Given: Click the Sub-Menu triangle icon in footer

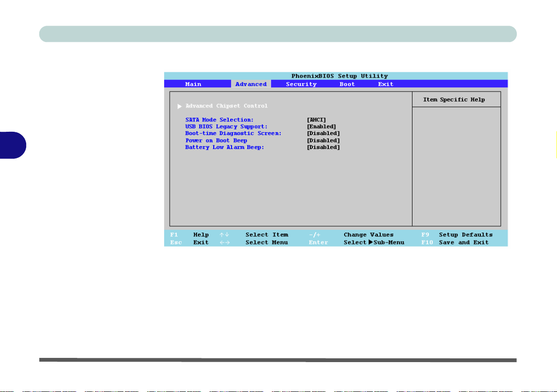Looking at the screenshot, I should 370,242.
